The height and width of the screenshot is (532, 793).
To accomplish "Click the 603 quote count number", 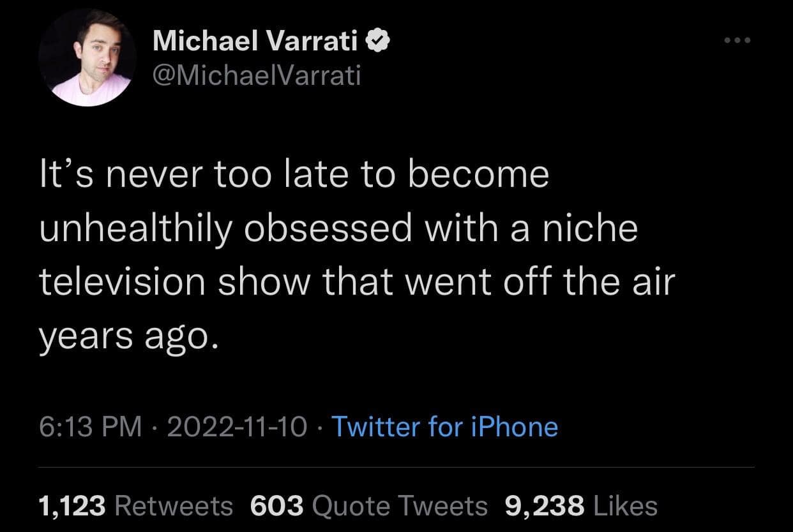I will click(276, 506).
